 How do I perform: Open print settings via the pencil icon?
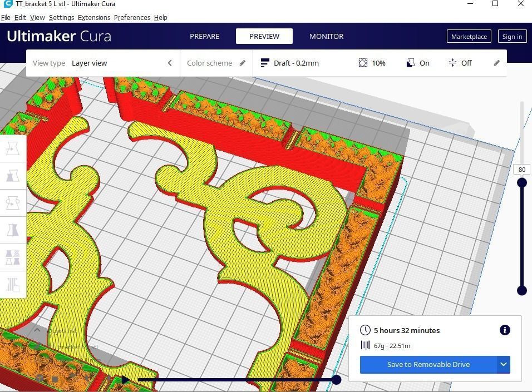click(x=497, y=63)
